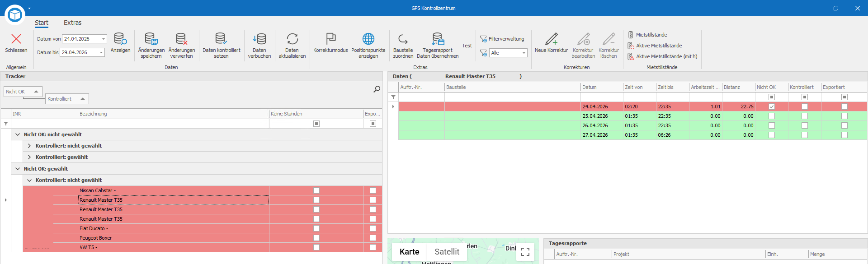Click the filter row funnel in Tracker grid
This screenshot has width=868, height=264.
(6, 124)
